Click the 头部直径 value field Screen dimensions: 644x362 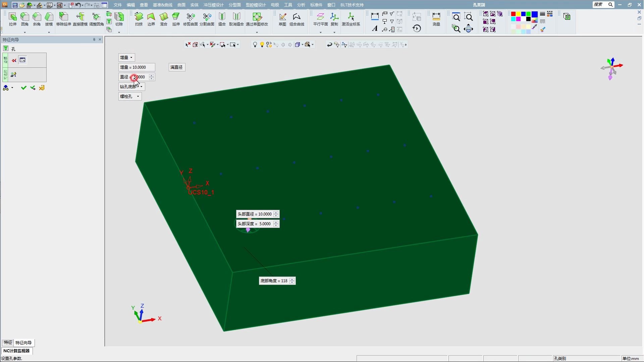[265, 214]
